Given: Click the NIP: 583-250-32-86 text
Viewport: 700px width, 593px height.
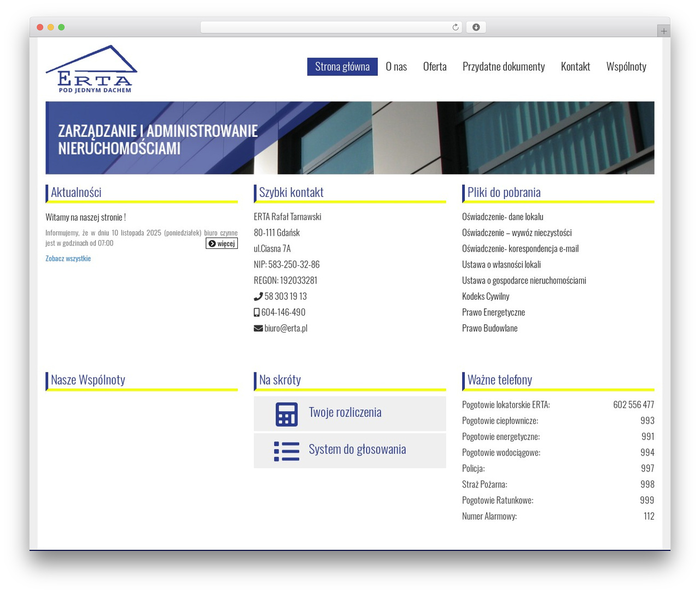Looking at the screenshot, I should click(287, 264).
